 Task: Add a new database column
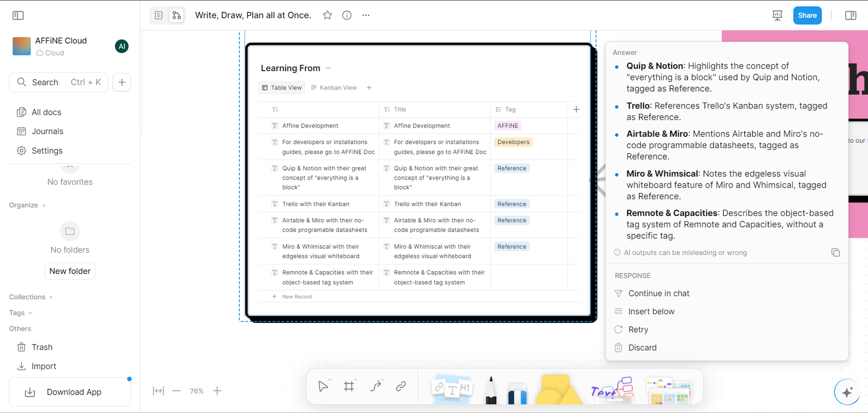(x=576, y=110)
